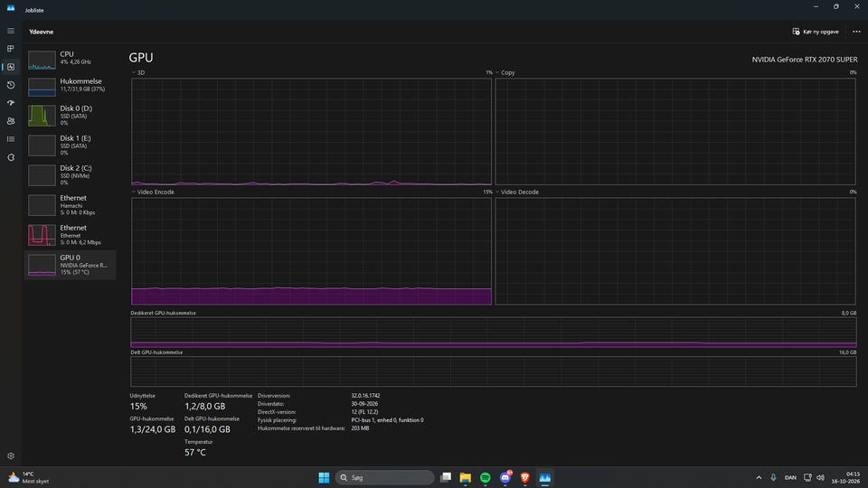Select Hukommelse in the performance list
This screenshot has width=868, height=488.
(71, 86)
